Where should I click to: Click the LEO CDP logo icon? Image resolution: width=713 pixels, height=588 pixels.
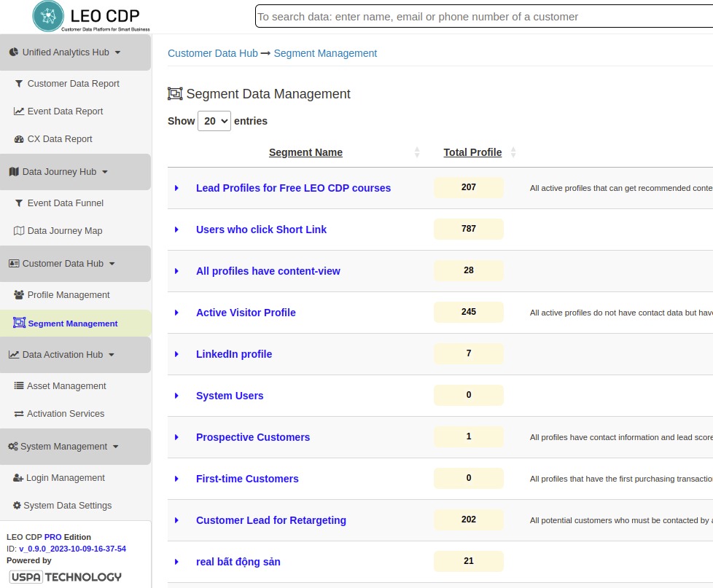click(x=48, y=16)
